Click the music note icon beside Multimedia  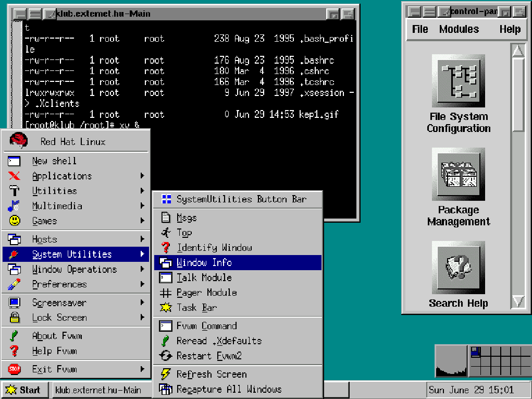pos(14,206)
